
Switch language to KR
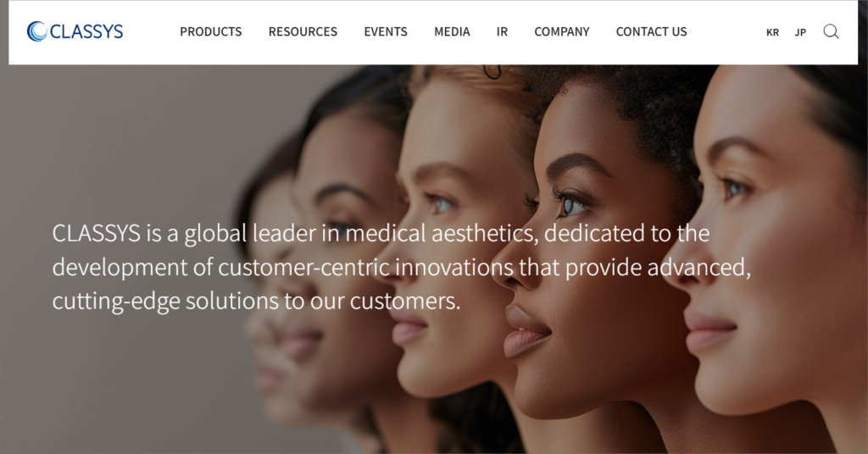tap(772, 33)
